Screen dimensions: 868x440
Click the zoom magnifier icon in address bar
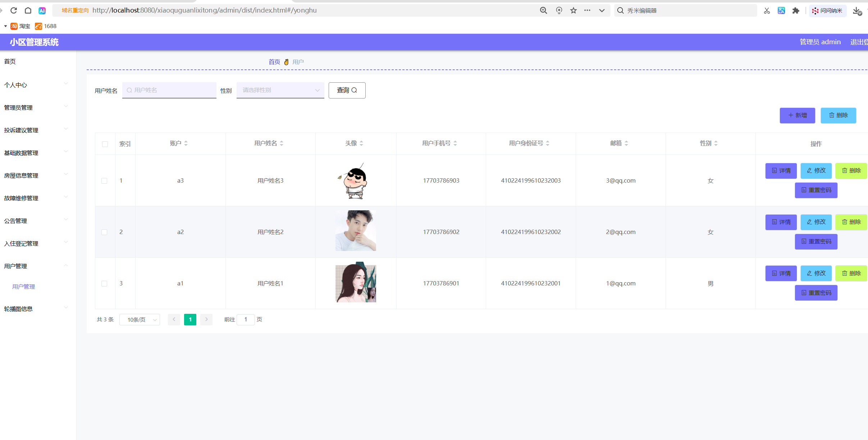coord(544,10)
